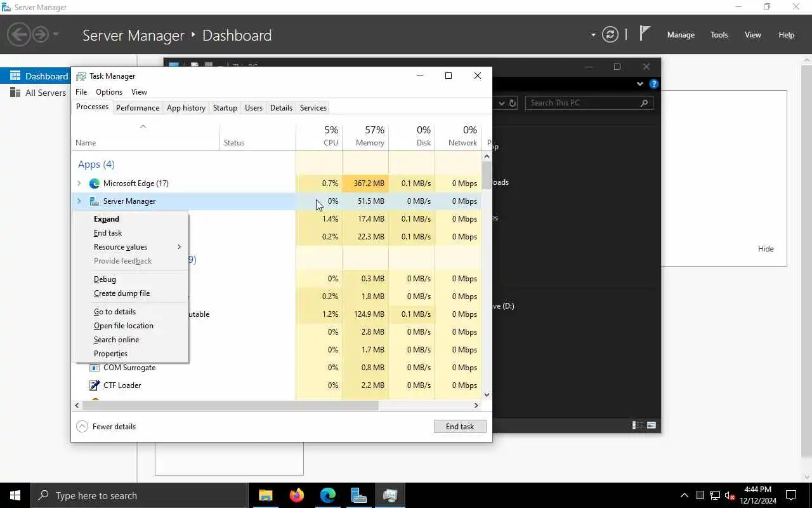812x508 pixels.
Task: Open Microsoft Edge from the taskbar
Action: (x=328, y=495)
